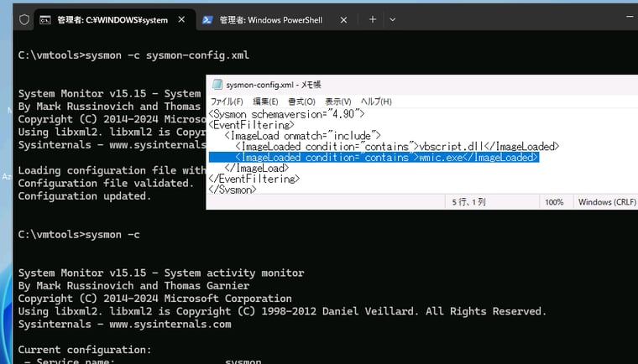The image size is (638, 364).
Task: Close the C:¥WINDOWS¥system terminal tab
Action: (x=182, y=19)
